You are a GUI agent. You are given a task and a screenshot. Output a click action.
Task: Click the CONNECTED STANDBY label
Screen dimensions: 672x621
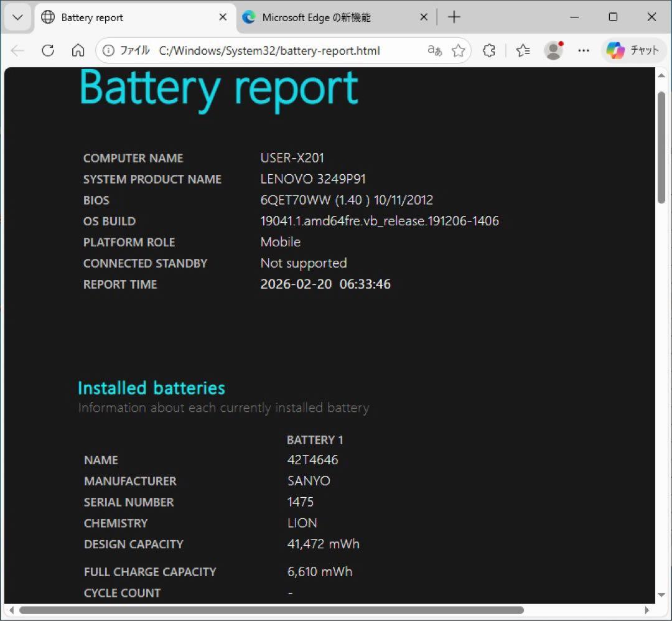tap(145, 264)
